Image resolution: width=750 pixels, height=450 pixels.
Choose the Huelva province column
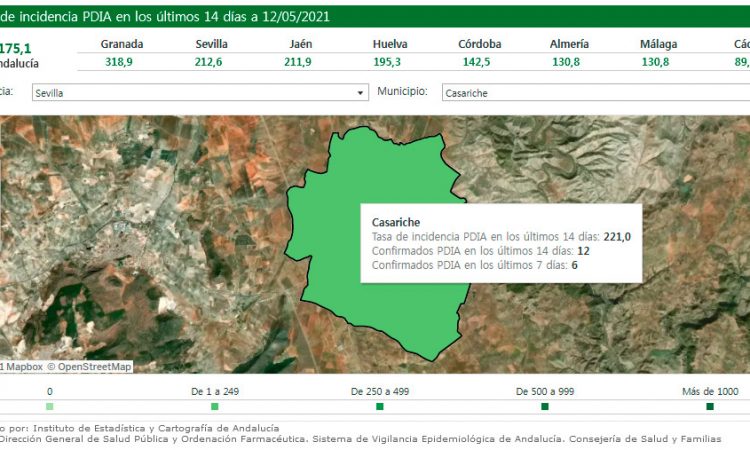click(x=389, y=52)
